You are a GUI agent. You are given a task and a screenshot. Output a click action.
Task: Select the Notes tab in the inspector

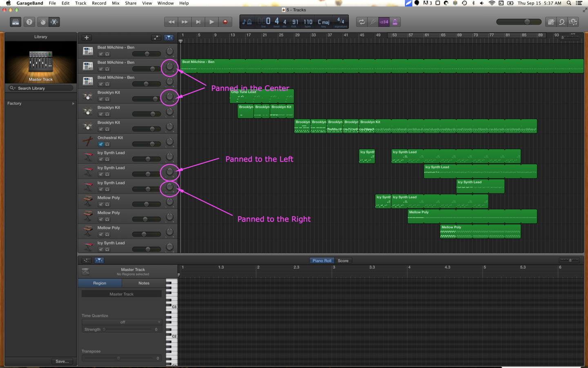(144, 283)
